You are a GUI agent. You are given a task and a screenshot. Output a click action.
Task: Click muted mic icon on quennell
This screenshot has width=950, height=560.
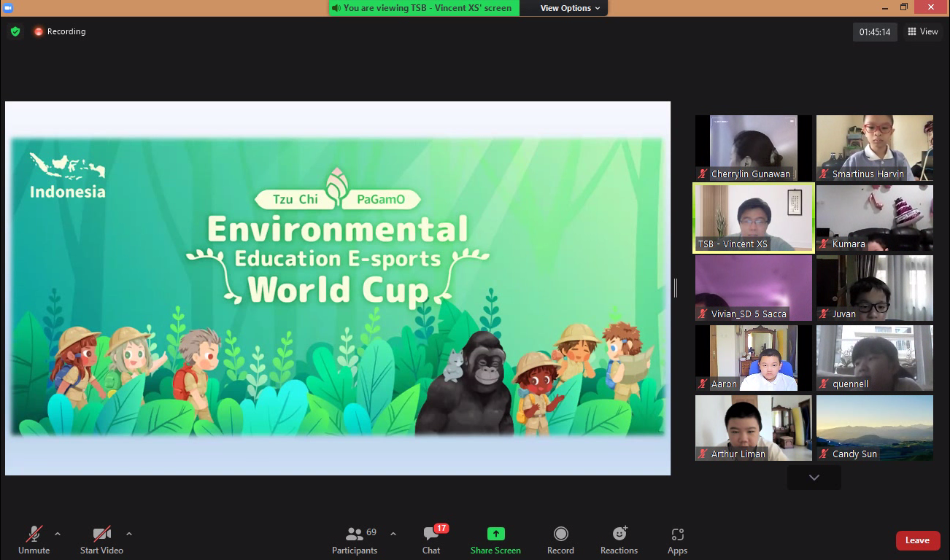point(825,384)
